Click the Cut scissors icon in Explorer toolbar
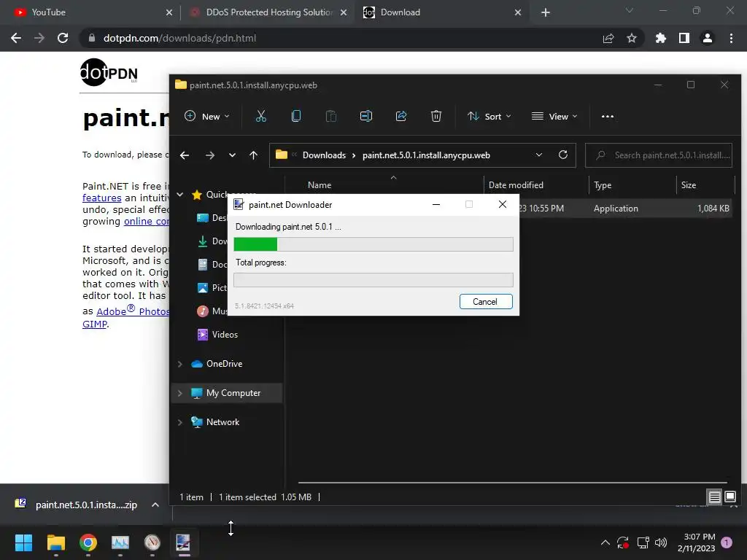 [261, 116]
